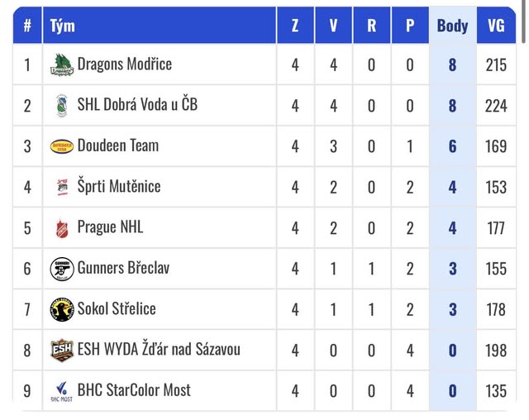529x420 pixels.
Task: Click the SHL Dobrá Voda team logo
Action: pos(62,105)
